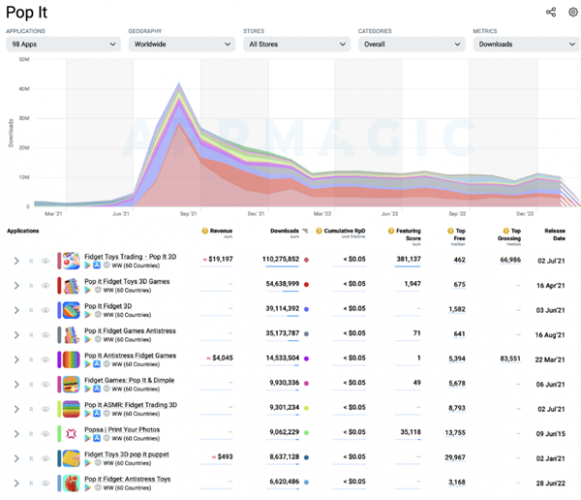581x500 pixels.
Task: Click the Popsa app icon
Action: point(71,434)
